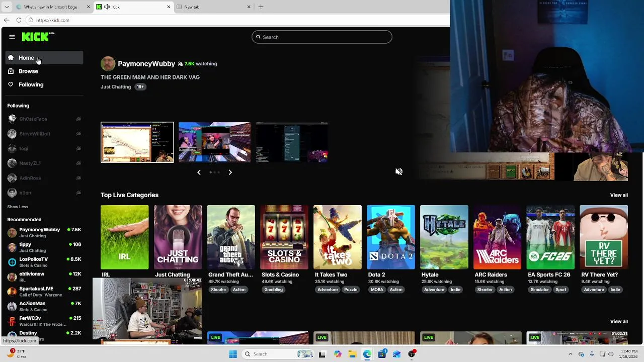644x362 pixels.
Task: Open Slots & Casino category card
Action: tap(284, 237)
